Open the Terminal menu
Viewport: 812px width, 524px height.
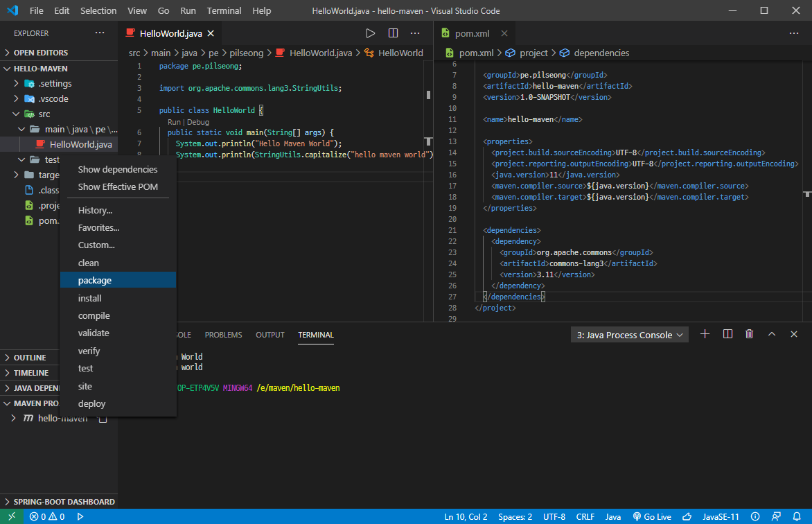[224, 10]
